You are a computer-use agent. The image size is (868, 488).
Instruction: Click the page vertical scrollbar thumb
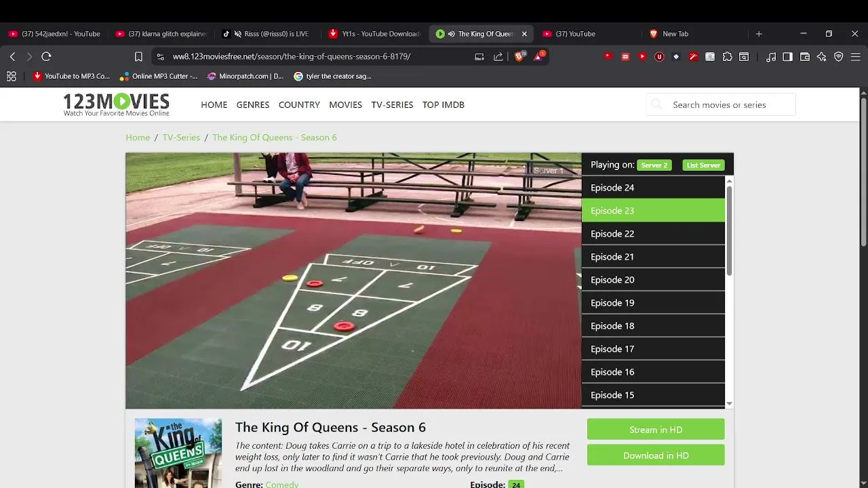[x=863, y=172]
